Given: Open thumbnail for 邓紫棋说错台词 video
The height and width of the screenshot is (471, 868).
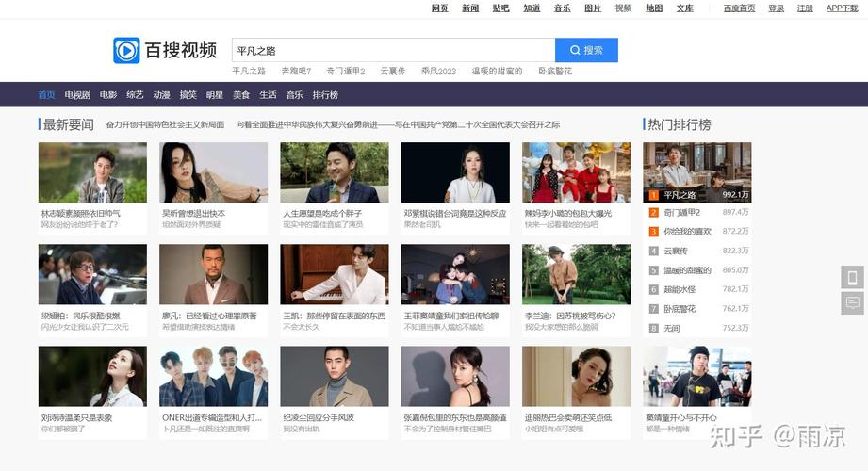Looking at the screenshot, I should coord(455,172).
